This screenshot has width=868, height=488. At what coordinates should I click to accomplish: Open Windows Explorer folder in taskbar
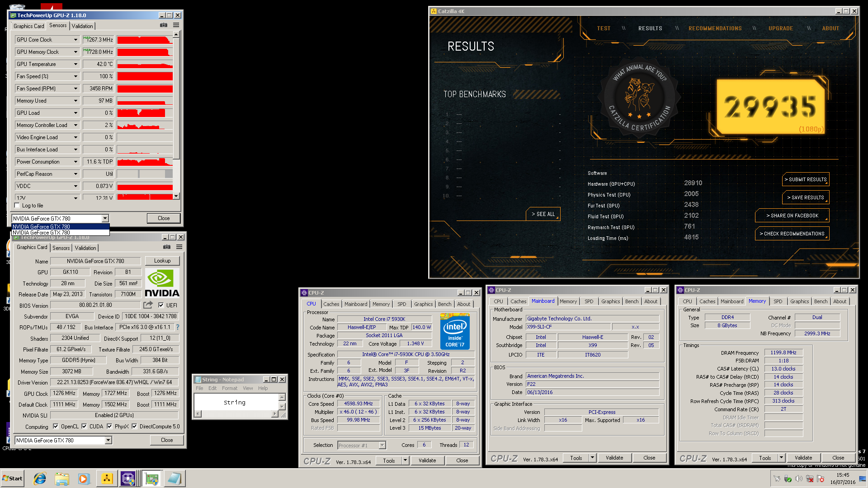62,479
